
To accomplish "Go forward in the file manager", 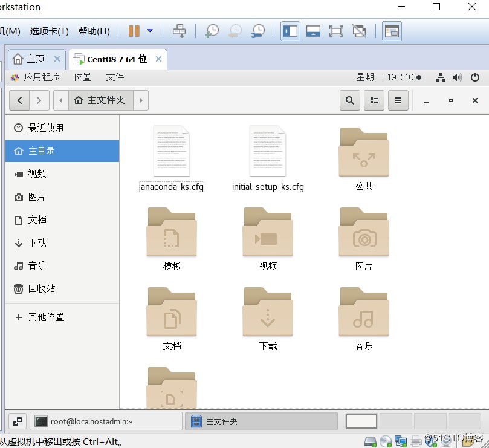I will [x=39, y=100].
